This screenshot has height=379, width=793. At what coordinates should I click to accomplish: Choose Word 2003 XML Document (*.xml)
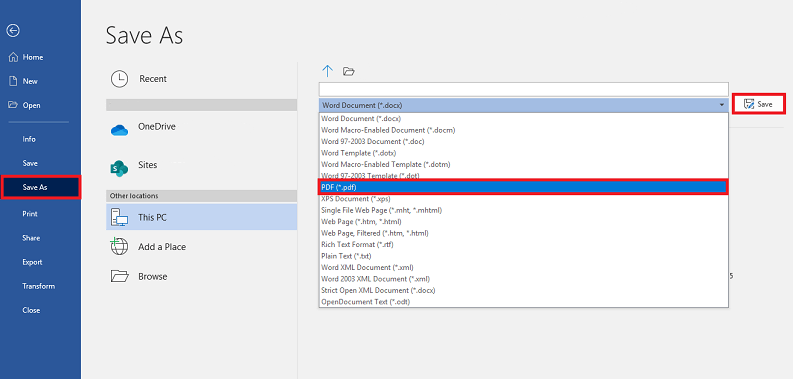tap(523, 279)
